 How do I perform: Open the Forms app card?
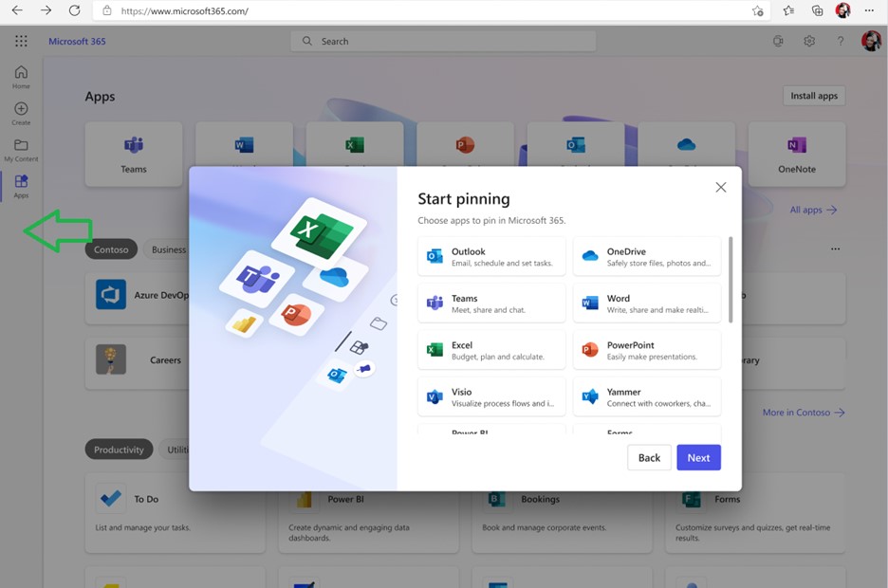tap(755, 513)
